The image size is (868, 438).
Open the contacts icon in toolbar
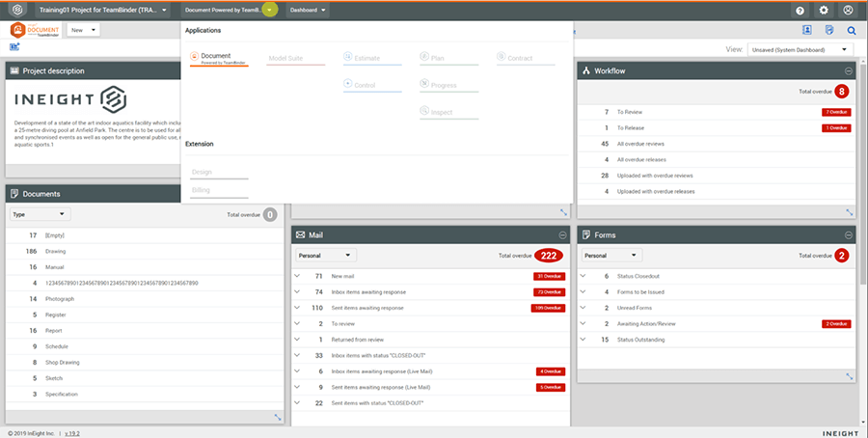806,30
